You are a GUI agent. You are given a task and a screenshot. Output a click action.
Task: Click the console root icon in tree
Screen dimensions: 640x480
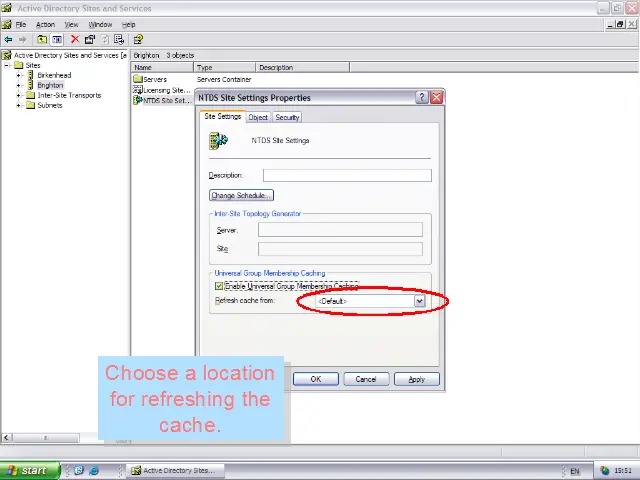click(x=7, y=55)
